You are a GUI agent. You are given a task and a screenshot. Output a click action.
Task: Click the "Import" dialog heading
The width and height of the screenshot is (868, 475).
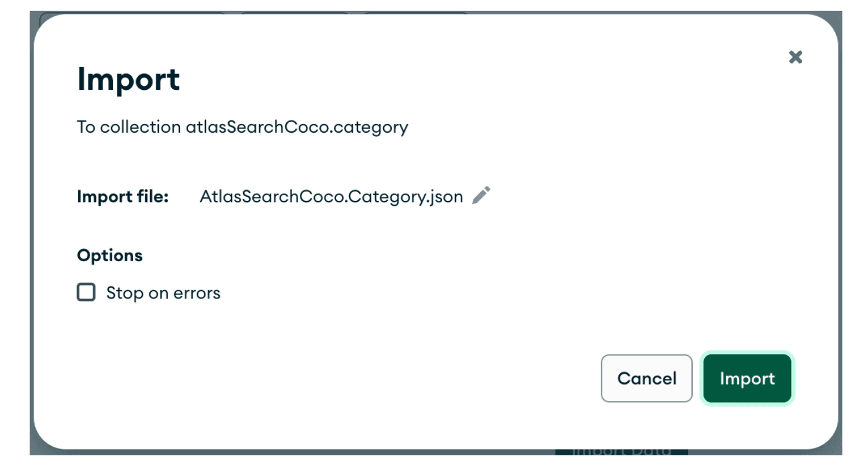pyautogui.click(x=128, y=79)
